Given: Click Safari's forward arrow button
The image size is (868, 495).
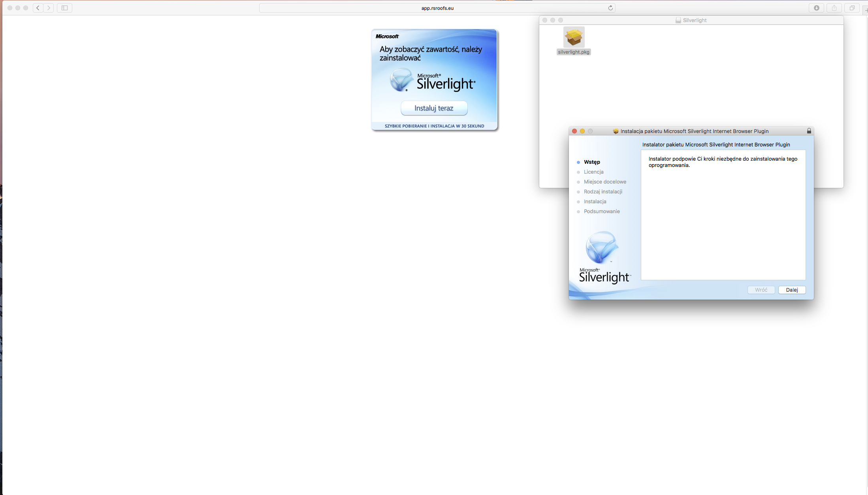Looking at the screenshot, I should pyautogui.click(x=49, y=8).
